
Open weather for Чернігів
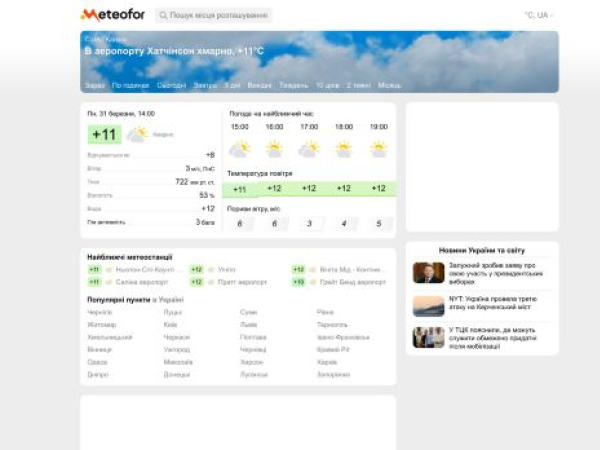99,312
